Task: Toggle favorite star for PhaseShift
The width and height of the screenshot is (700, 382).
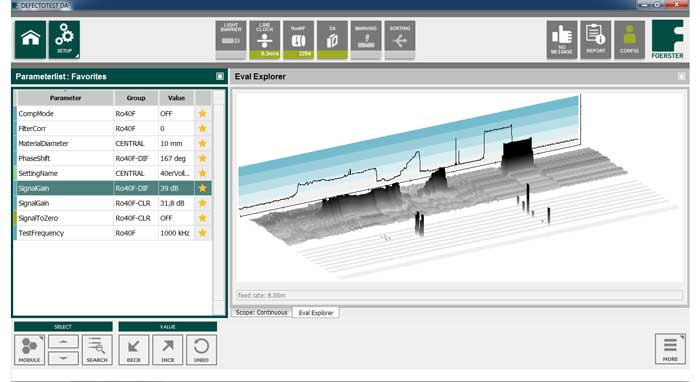Action: 203,158
